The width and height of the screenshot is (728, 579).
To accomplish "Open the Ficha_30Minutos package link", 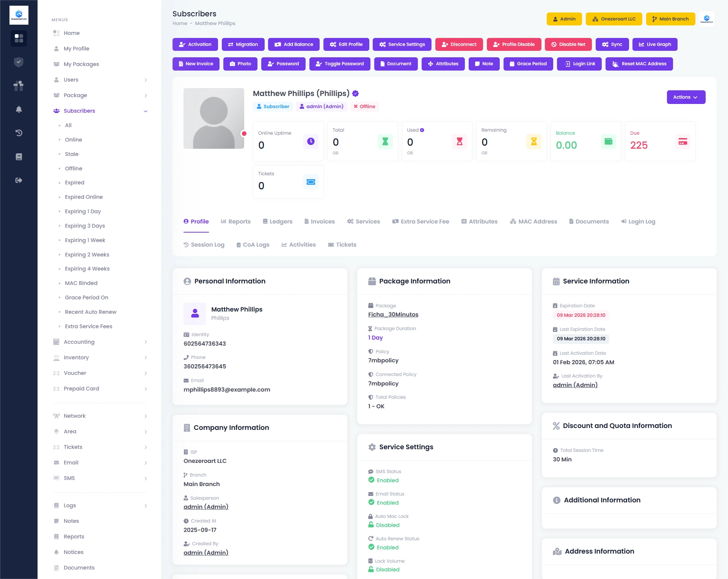I will pos(393,315).
